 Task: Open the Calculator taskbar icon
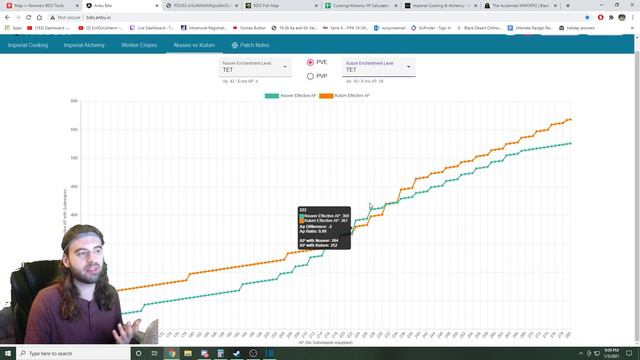(220, 353)
